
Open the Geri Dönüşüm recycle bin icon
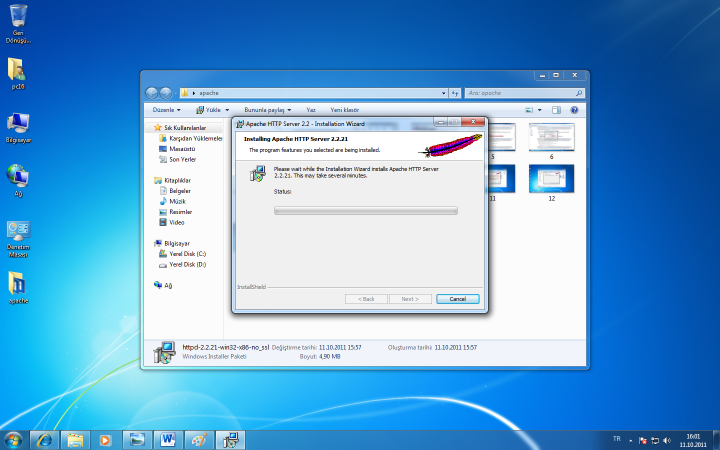17,18
